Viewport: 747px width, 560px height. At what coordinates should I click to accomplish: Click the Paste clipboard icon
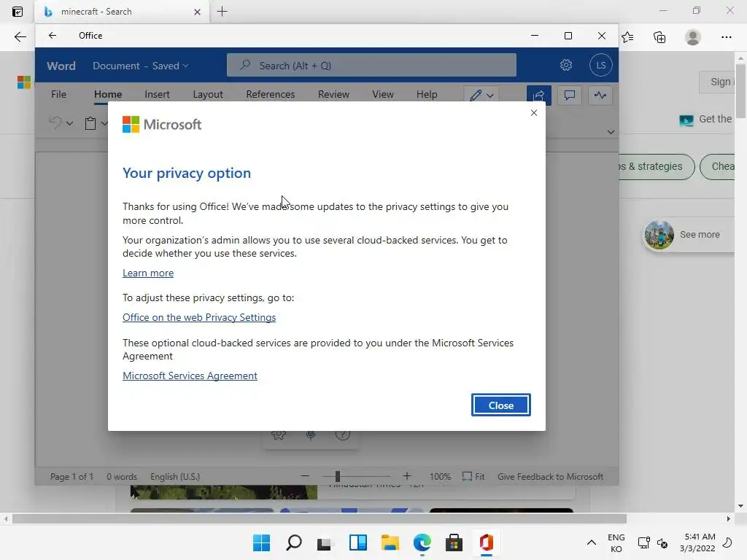click(x=90, y=123)
